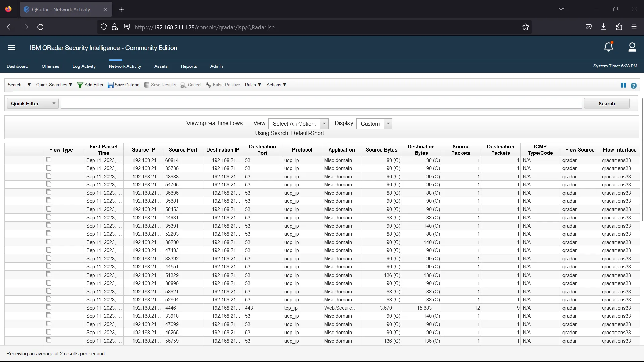Pause real-time flow streaming
The width and height of the screenshot is (644, 362).
tap(623, 85)
